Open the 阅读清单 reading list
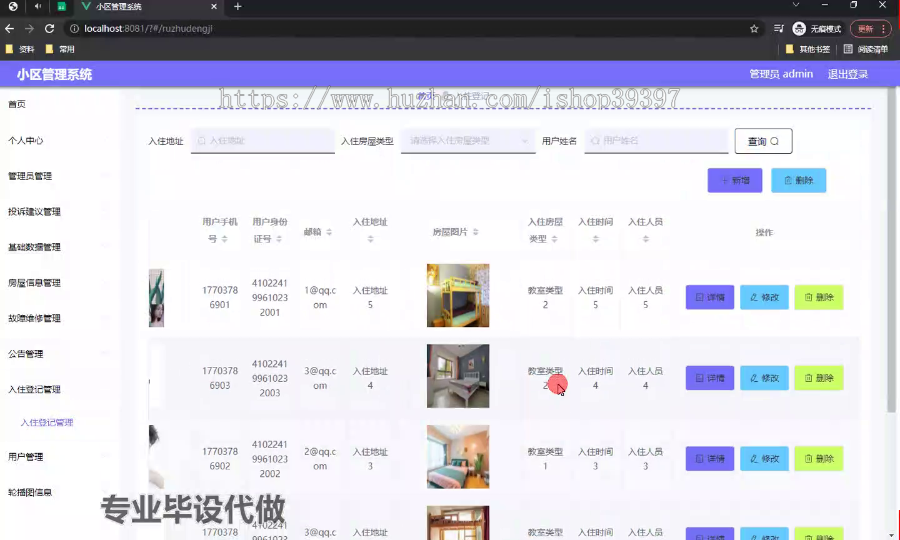900x540 pixels. 866,49
